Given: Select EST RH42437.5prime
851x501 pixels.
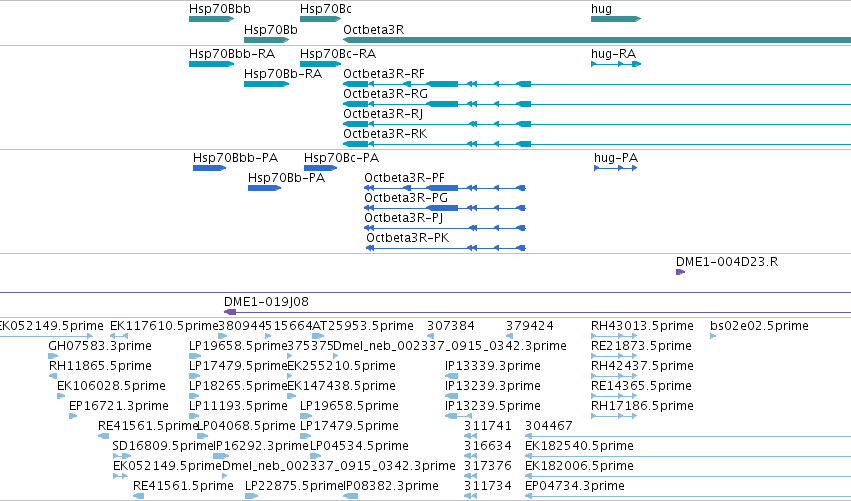Looking at the screenshot, I should pyautogui.click(x=614, y=377).
